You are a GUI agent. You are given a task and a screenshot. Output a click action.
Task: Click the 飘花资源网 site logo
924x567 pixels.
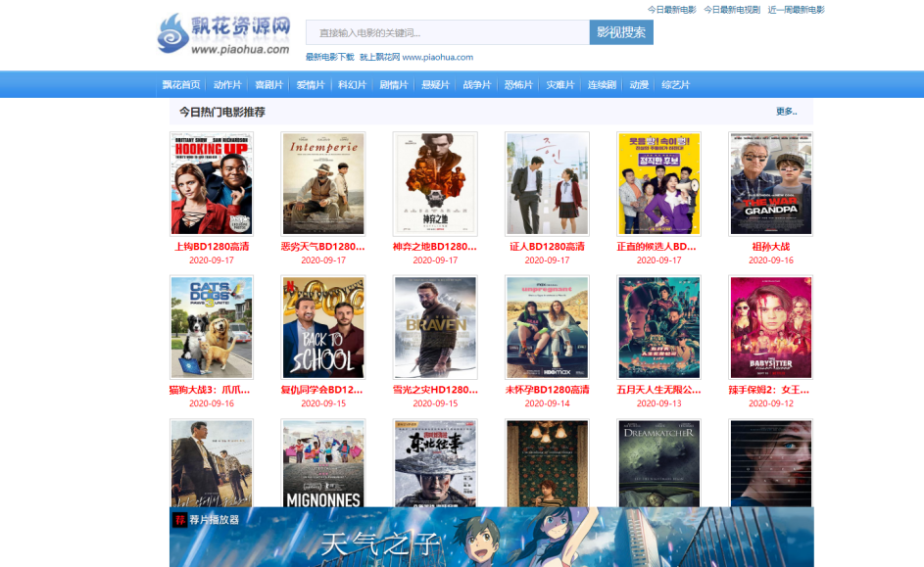click(224, 34)
